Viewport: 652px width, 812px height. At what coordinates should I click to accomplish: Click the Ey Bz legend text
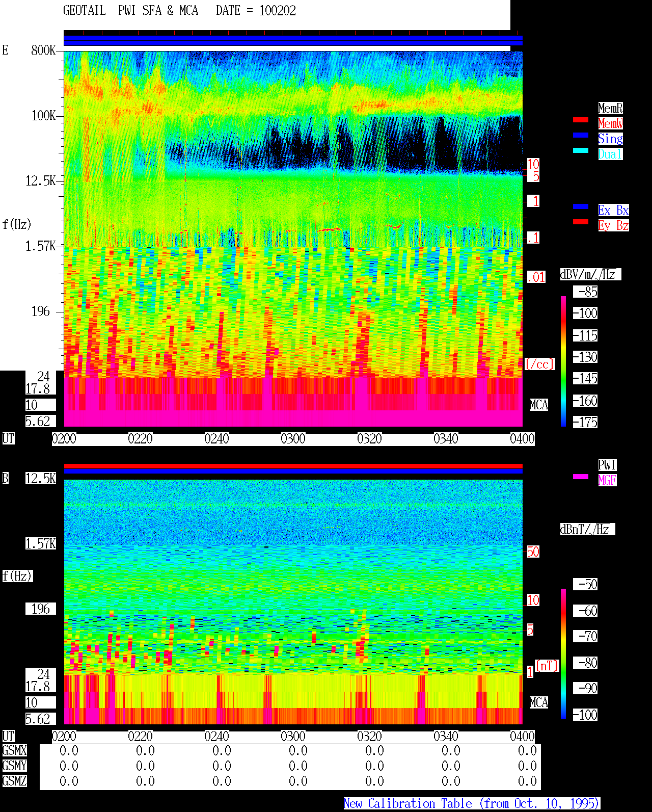coord(613,225)
